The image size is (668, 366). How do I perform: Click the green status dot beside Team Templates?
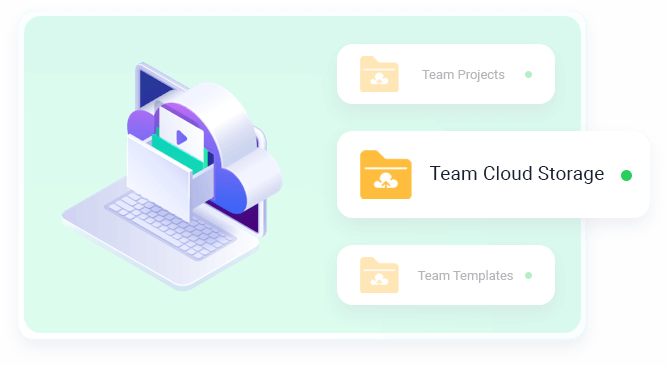coord(528,276)
